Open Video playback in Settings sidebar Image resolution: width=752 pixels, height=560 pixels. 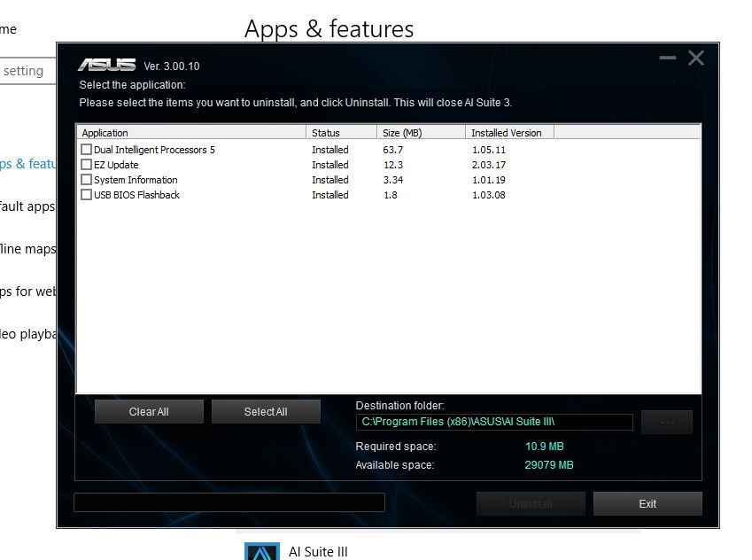pyautogui.click(x=27, y=334)
